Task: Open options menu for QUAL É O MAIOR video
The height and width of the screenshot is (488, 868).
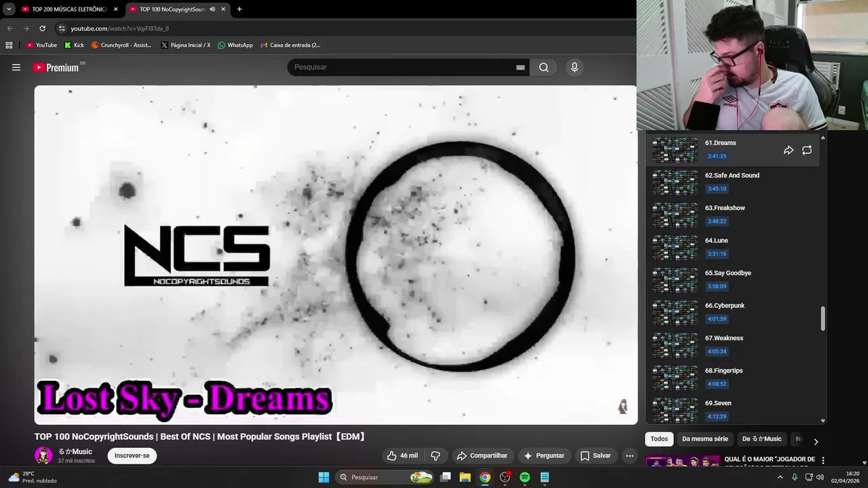Action: pos(823,460)
